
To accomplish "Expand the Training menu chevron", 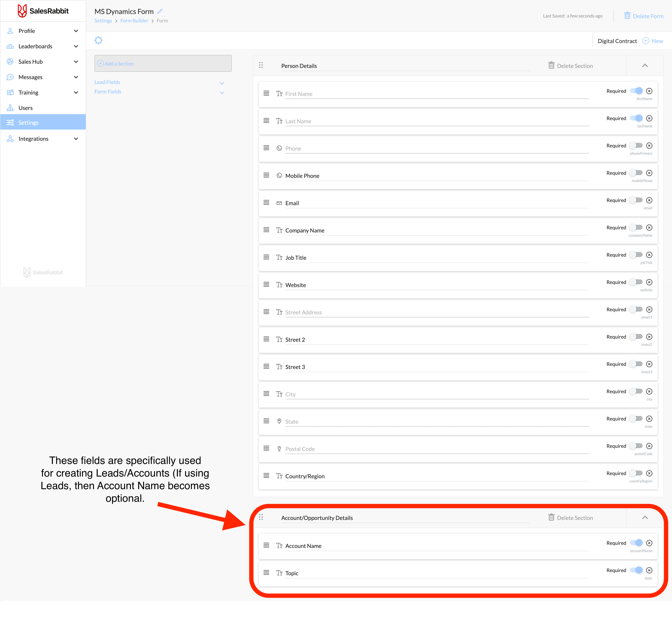I will (76, 92).
